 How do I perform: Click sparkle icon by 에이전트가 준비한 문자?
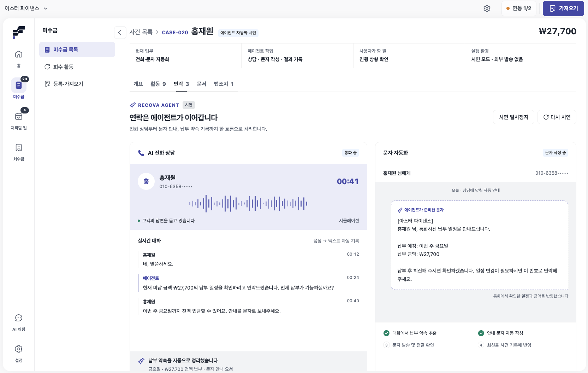tap(400, 210)
